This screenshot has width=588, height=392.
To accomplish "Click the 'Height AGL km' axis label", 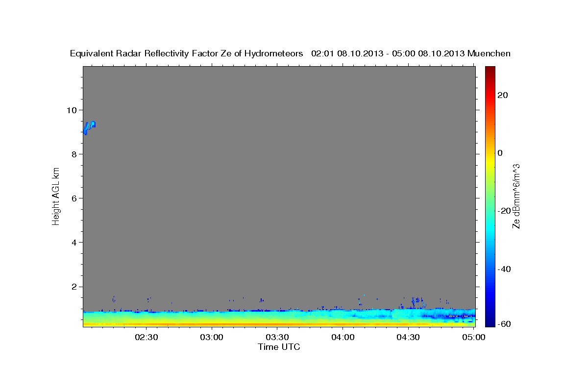I will [56, 196].
